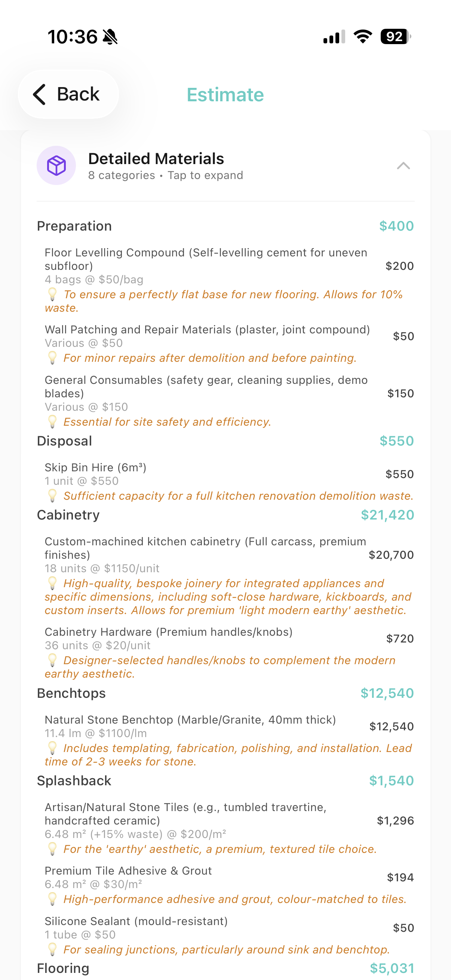Tap the $12,540 Benchtops total
This screenshot has width=451, height=980.
pos(388,693)
